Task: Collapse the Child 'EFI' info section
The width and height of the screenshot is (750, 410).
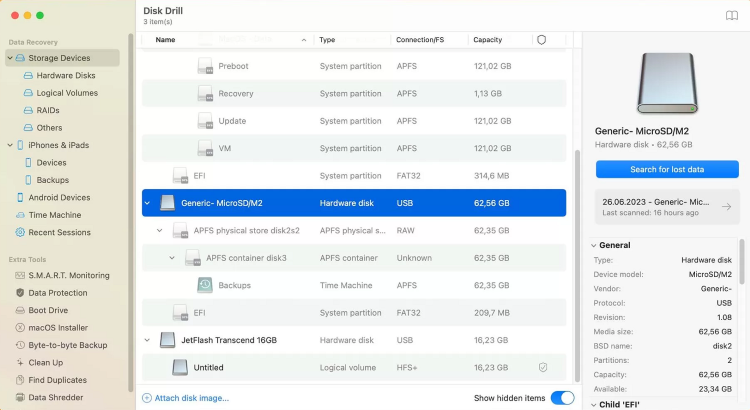Action: (594, 405)
